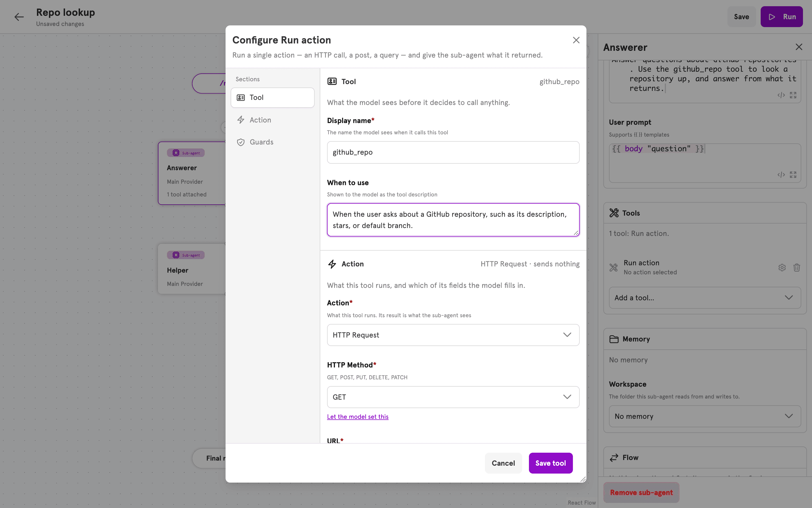Expand the system prompt editor to fullscreen
812x508 pixels.
click(793, 95)
